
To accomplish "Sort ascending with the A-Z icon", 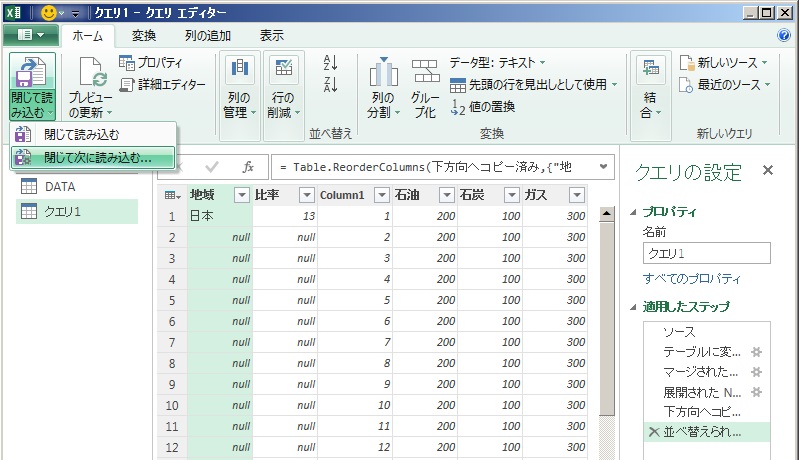I will pyautogui.click(x=330, y=63).
